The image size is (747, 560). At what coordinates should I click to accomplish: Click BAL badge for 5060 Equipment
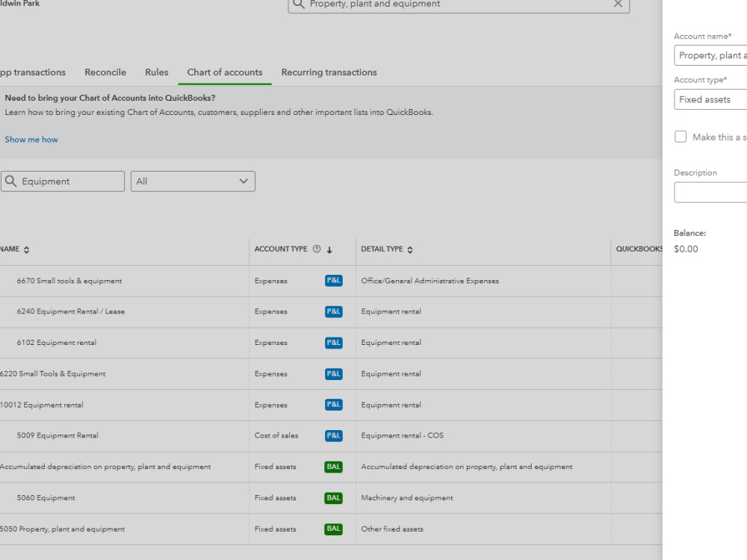[x=333, y=498]
